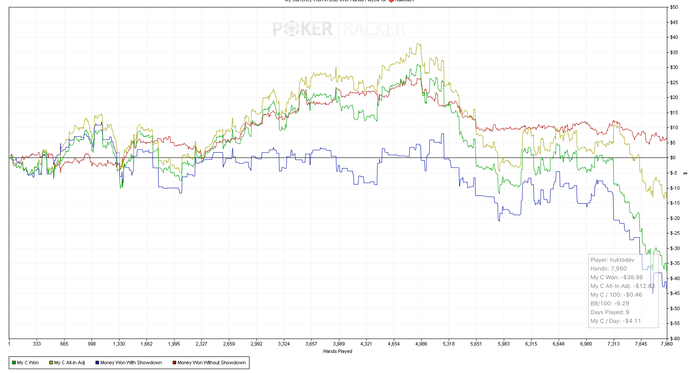700x373 pixels.
Task: Click the 333 tick on the x-axis
Action: point(37,344)
